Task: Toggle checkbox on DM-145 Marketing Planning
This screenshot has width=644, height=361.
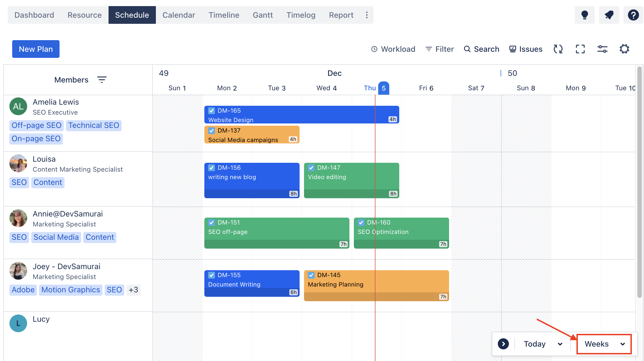Action: 311,275
